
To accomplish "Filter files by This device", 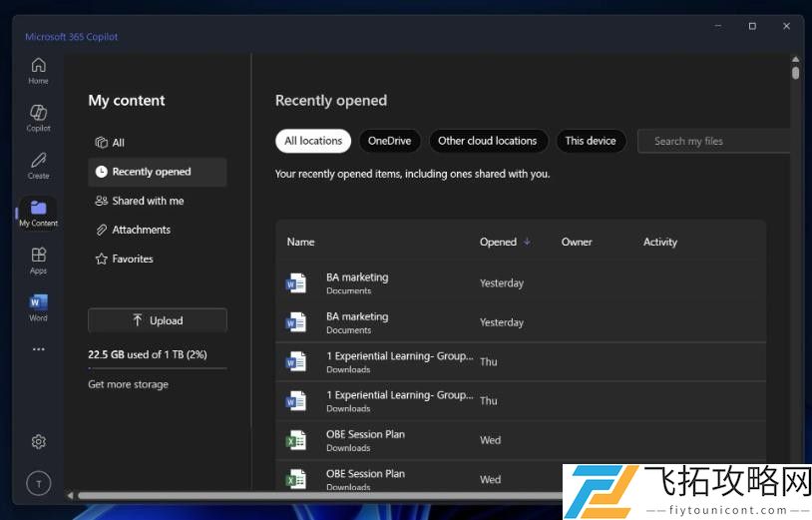I will 591,141.
